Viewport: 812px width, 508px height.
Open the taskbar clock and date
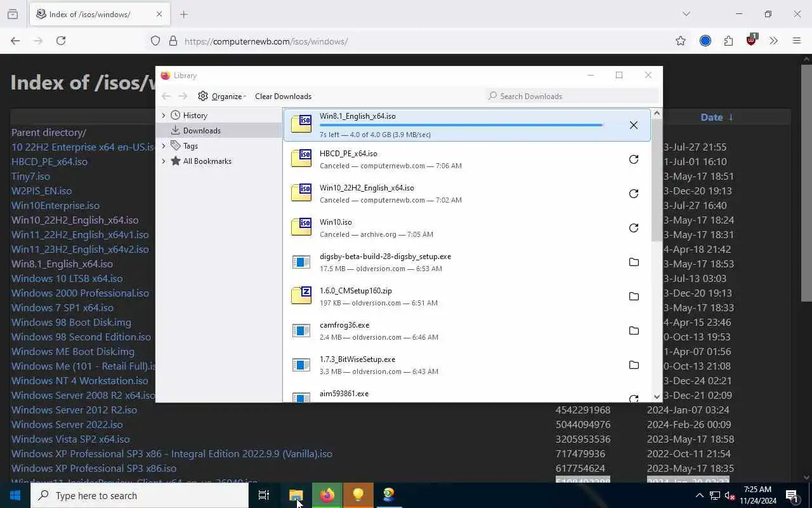[x=756, y=495]
